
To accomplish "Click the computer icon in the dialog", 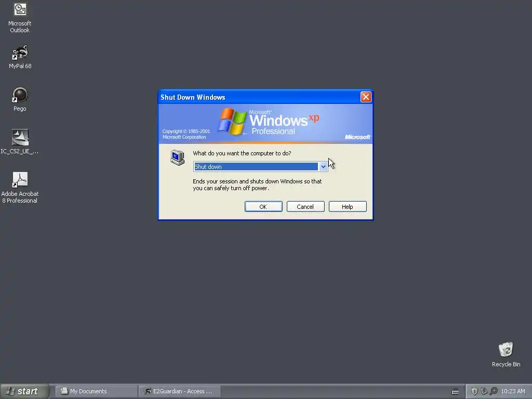I will coord(178,157).
